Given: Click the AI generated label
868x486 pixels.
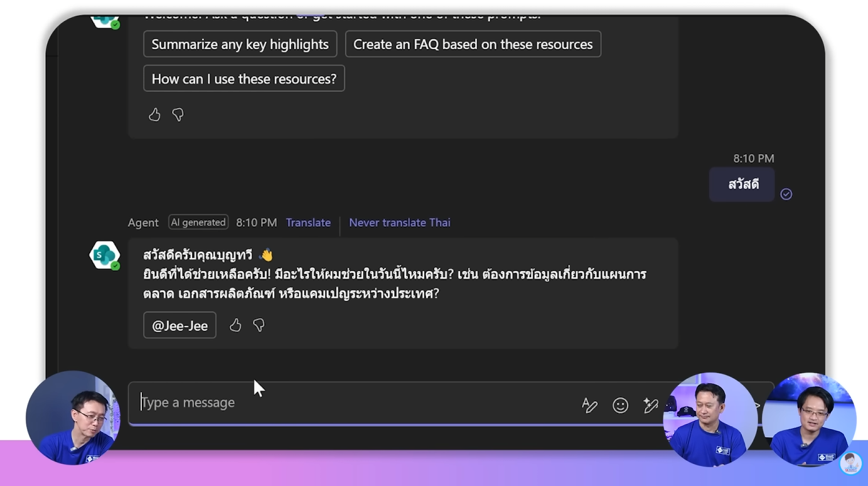Looking at the screenshot, I should pos(198,222).
